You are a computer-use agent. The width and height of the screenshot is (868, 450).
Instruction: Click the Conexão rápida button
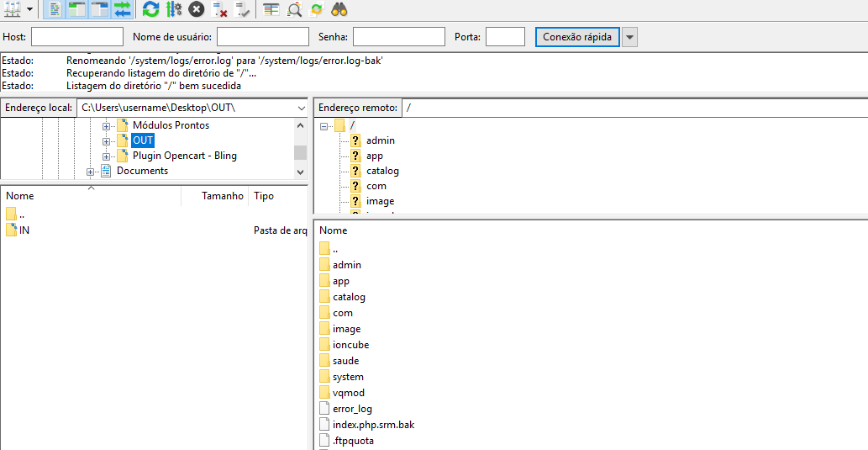pyautogui.click(x=577, y=37)
